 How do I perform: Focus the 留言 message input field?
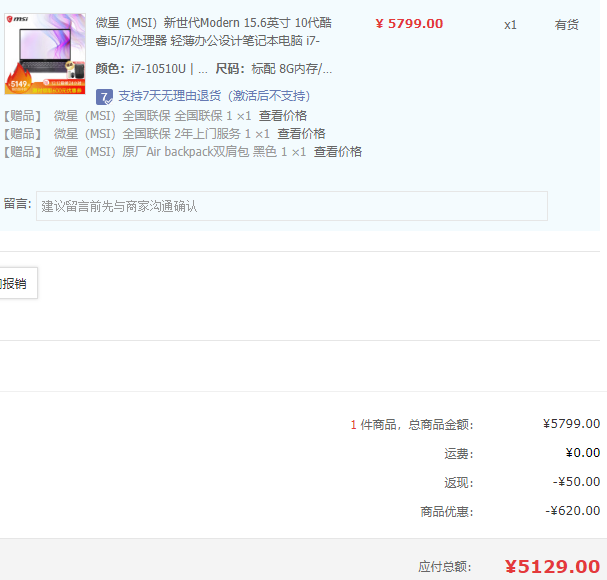292,206
